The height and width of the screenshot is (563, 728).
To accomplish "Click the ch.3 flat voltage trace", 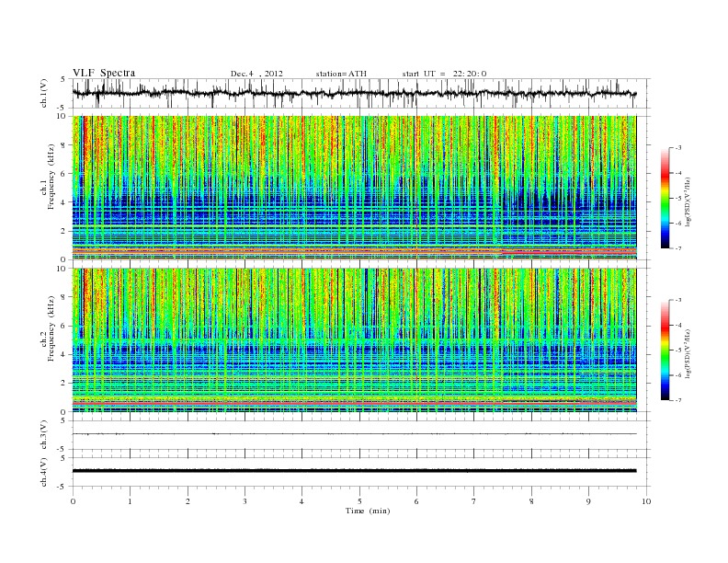I will coord(354,434).
